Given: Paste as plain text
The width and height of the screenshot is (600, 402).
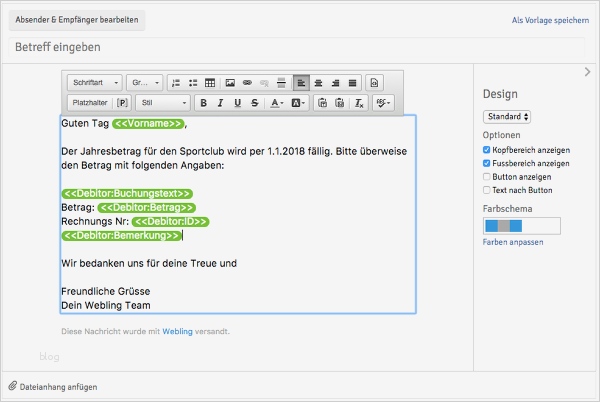Looking at the screenshot, I should point(323,103).
